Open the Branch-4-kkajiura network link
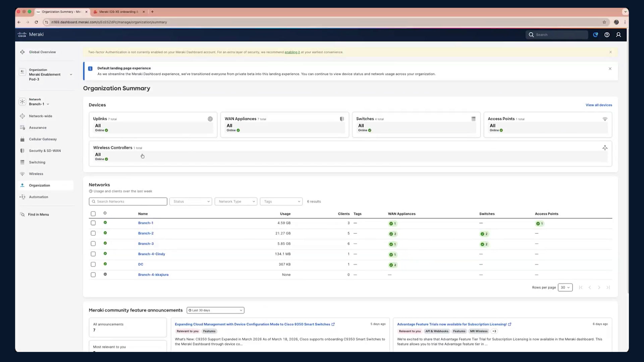644x362 pixels. coord(153,275)
